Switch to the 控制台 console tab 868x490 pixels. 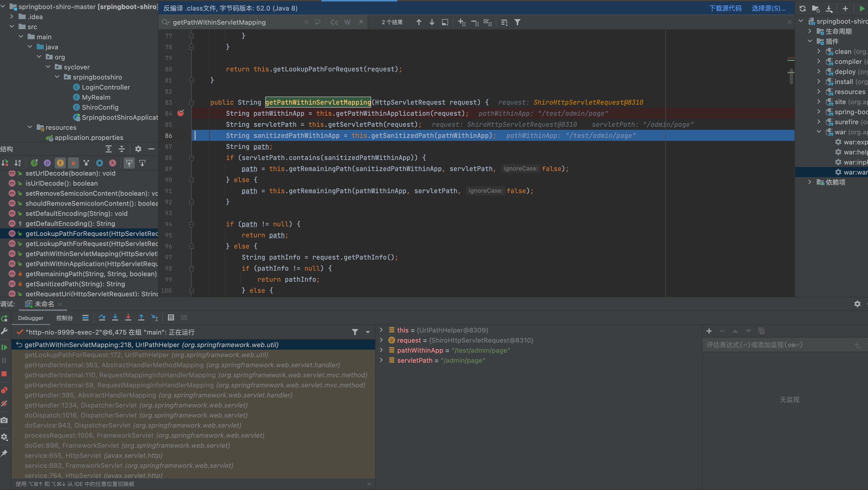(x=64, y=318)
